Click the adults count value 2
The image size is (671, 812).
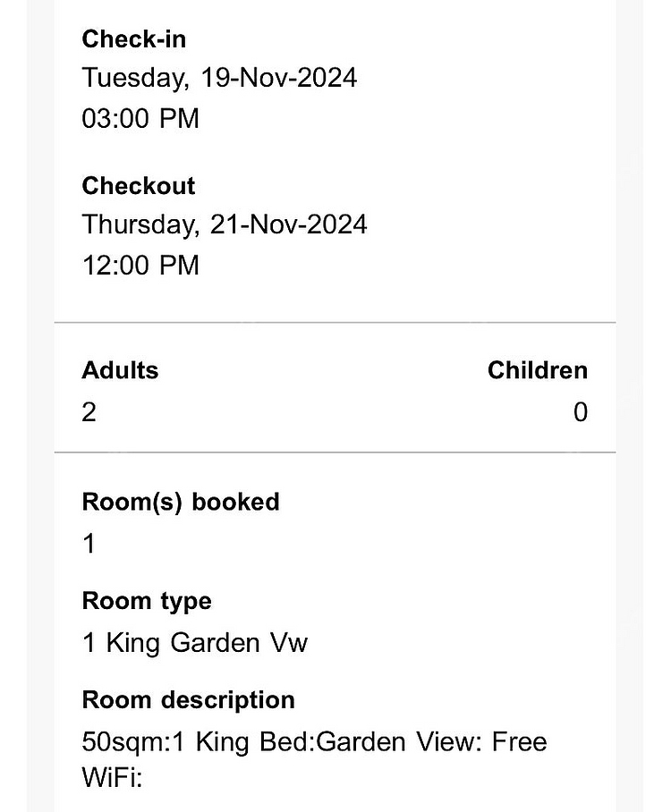(x=89, y=412)
